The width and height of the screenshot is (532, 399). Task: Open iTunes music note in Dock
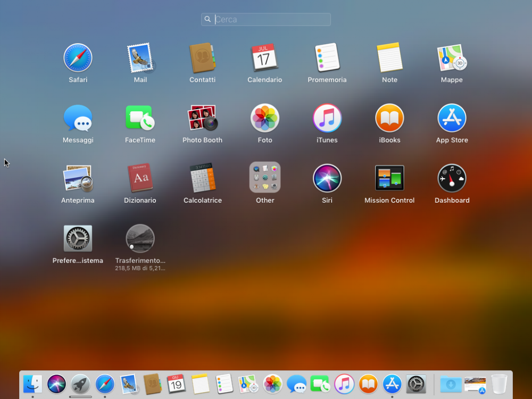pyautogui.click(x=344, y=384)
